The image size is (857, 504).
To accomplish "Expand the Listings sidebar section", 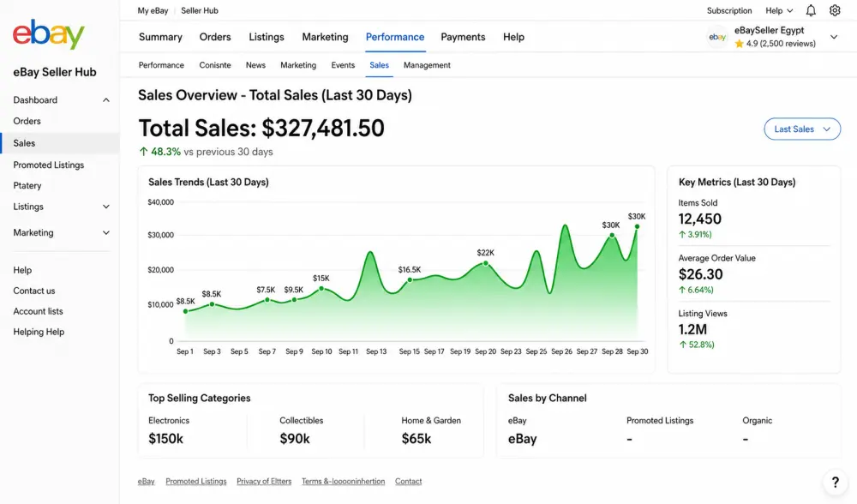I will tap(106, 207).
